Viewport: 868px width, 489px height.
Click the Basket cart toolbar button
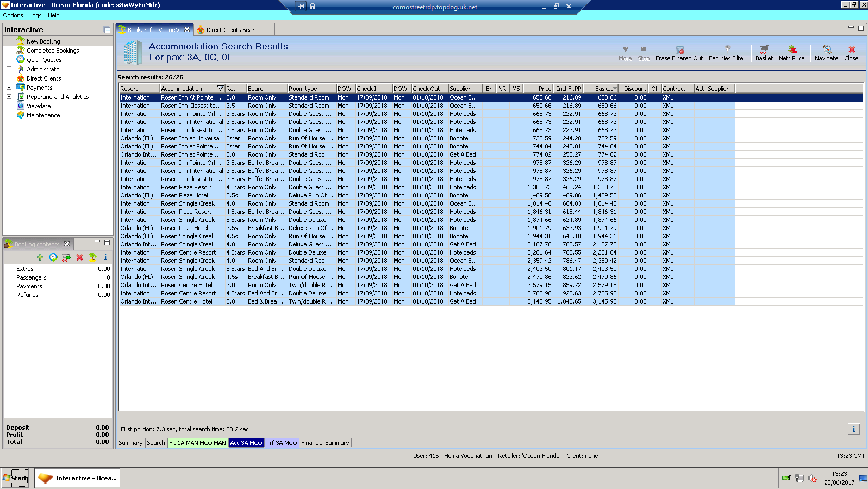click(x=764, y=53)
